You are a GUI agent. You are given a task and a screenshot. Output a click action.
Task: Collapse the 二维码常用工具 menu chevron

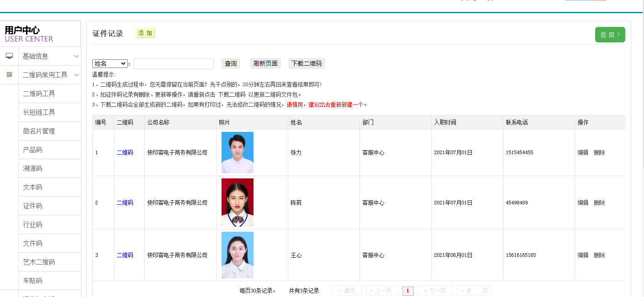76,75
